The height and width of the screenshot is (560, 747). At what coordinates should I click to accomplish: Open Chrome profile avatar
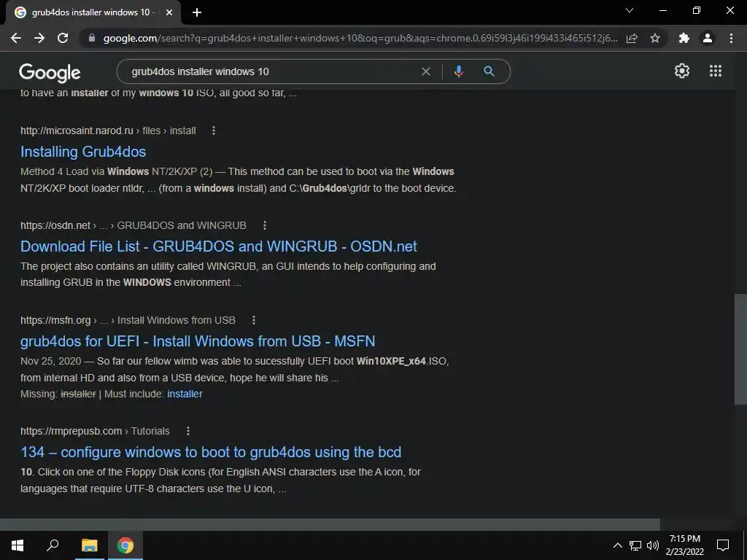click(x=708, y=38)
